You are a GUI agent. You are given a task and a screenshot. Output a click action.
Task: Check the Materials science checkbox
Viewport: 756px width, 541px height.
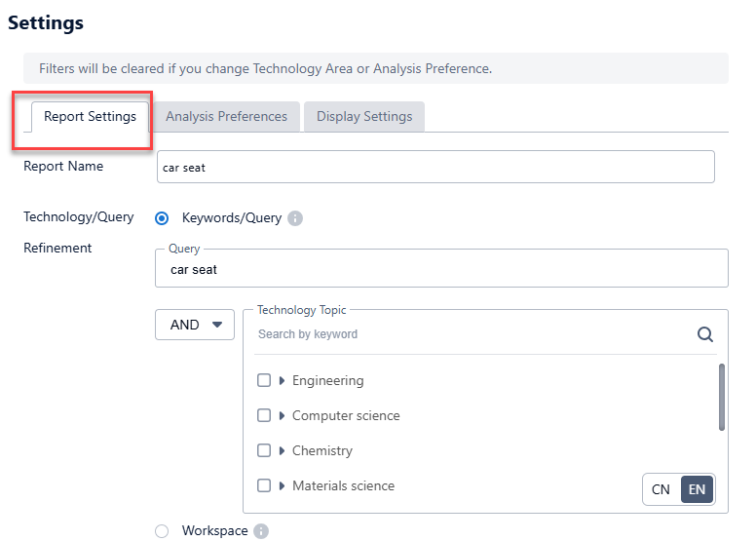click(x=264, y=486)
